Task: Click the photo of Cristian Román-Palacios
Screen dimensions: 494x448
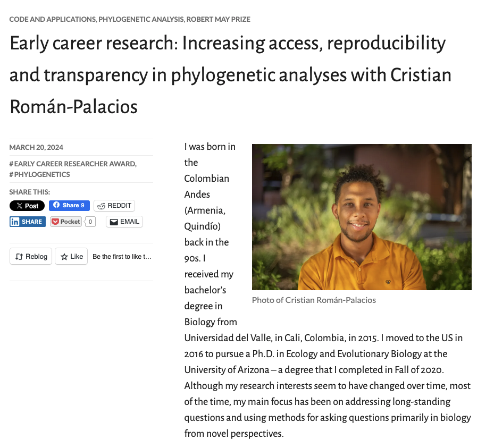Action: click(362, 217)
